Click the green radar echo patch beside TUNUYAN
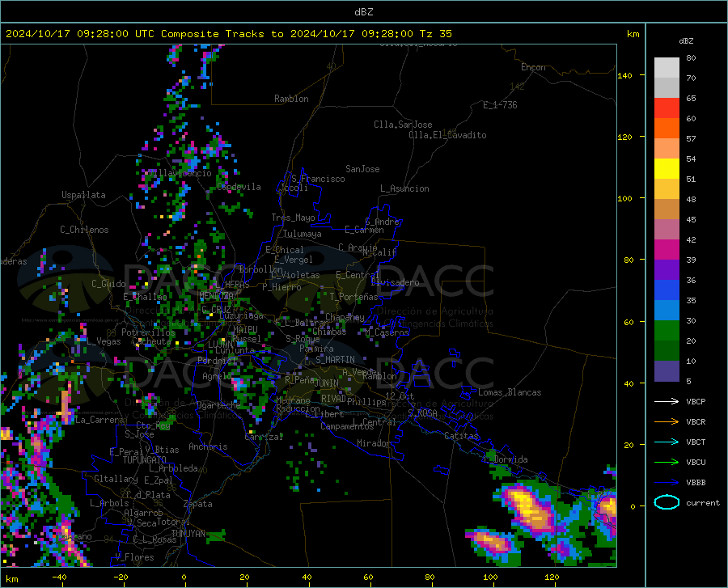 pyautogui.click(x=218, y=535)
